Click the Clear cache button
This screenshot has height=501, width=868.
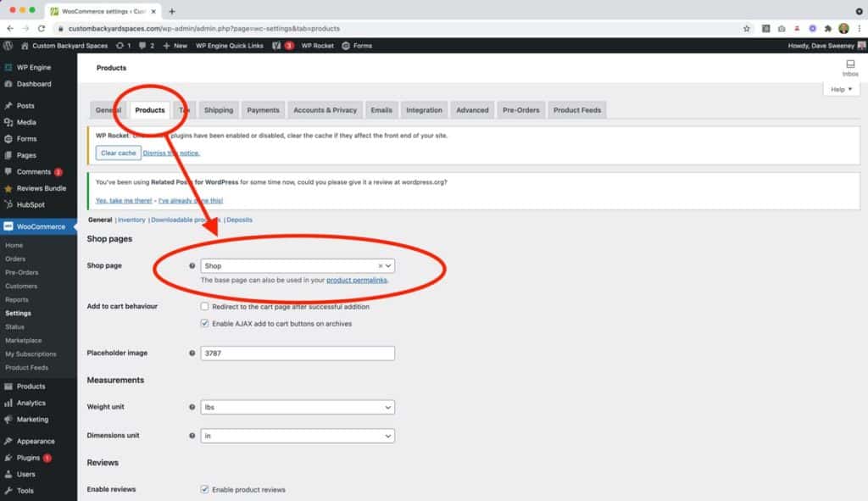[118, 153]
